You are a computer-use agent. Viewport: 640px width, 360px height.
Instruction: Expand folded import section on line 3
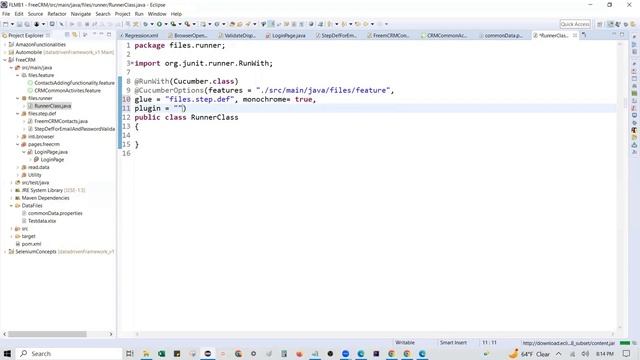click(x=132, y=63)
